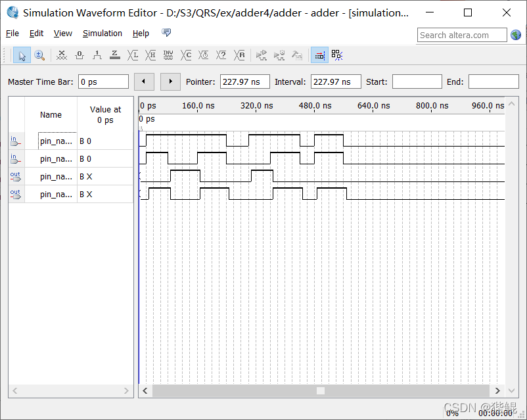This screenshot has width=527, height=420.
Task: Click the feedback speech bubble icon
Action: (166, 33)
